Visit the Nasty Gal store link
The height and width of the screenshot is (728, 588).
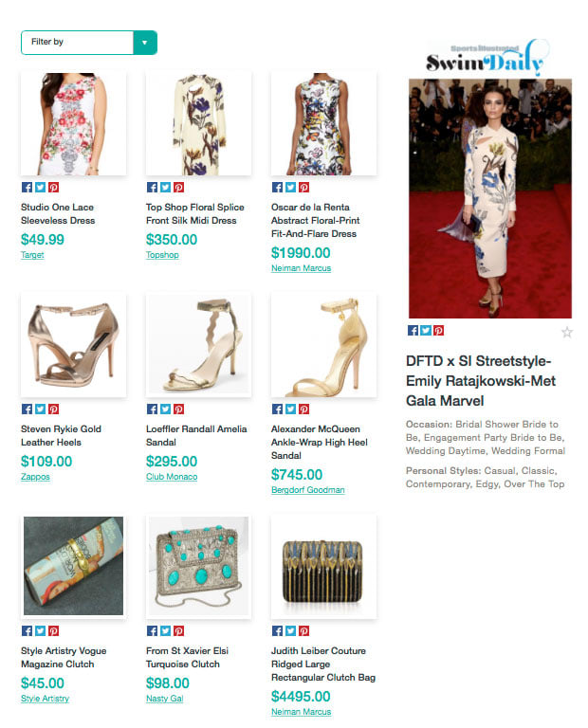click(164, 699)
